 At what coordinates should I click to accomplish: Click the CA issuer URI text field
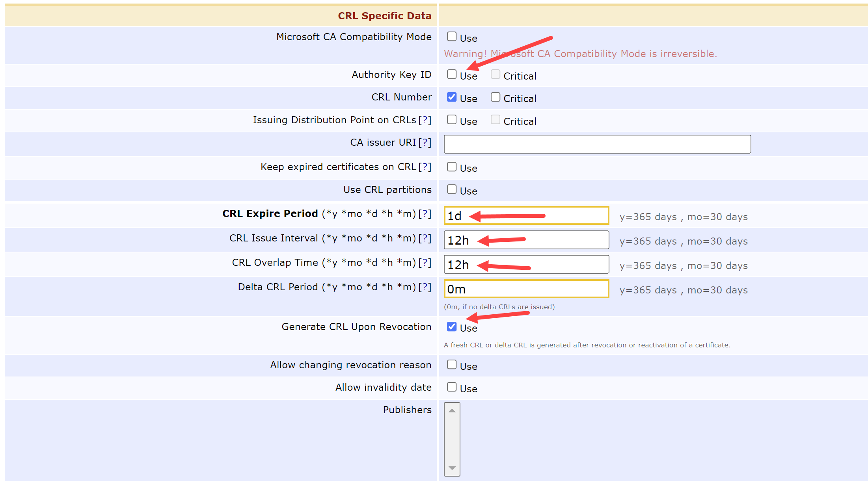tap(597, 144)
